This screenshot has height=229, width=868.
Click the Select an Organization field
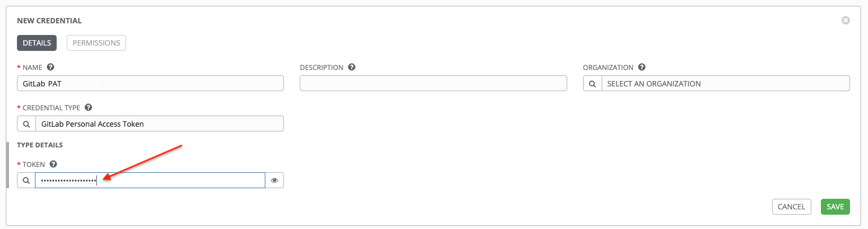pyautogui.click(x=726, y=84)
